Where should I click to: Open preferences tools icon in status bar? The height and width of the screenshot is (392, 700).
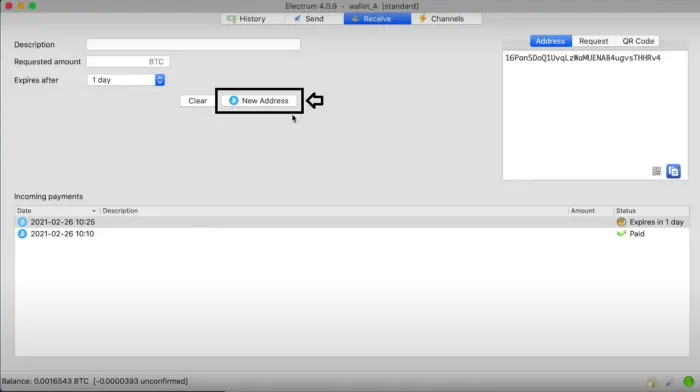click(669, 382)
